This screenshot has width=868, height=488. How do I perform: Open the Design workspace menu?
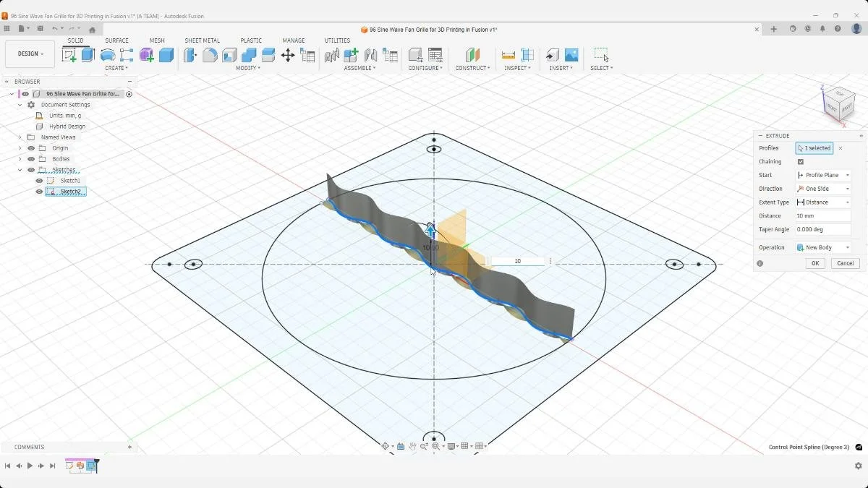(29, 53)
